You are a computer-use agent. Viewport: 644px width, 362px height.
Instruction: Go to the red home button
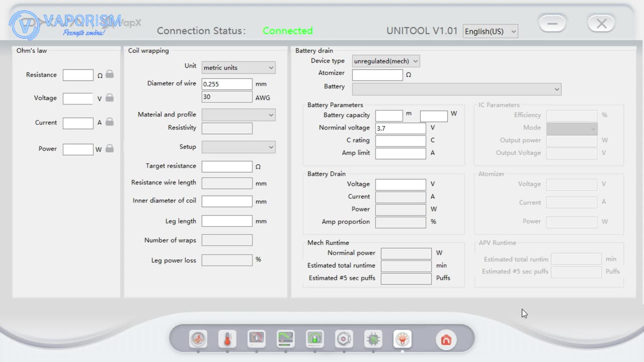coord(446,340)
